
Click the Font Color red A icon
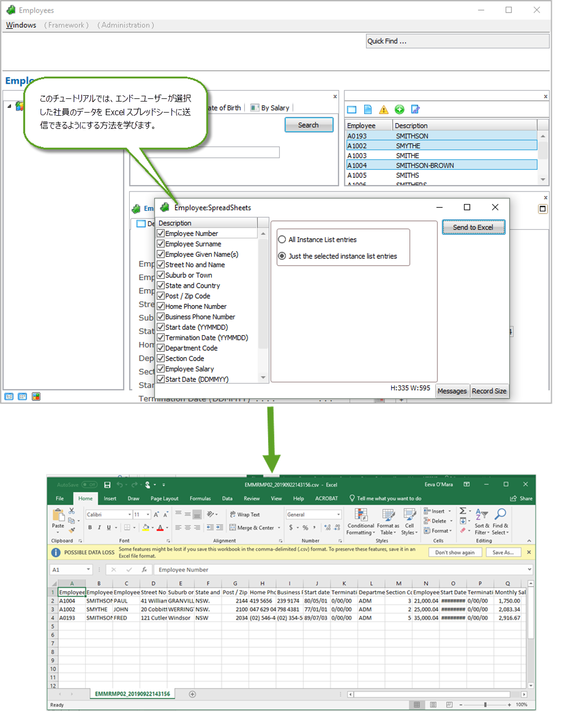[160, 528]
